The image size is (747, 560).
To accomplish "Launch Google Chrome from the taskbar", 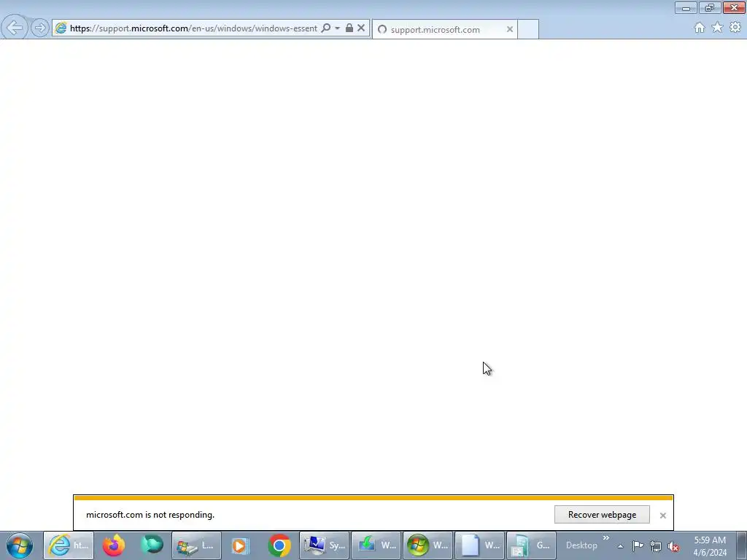I will tap(279, 545).
